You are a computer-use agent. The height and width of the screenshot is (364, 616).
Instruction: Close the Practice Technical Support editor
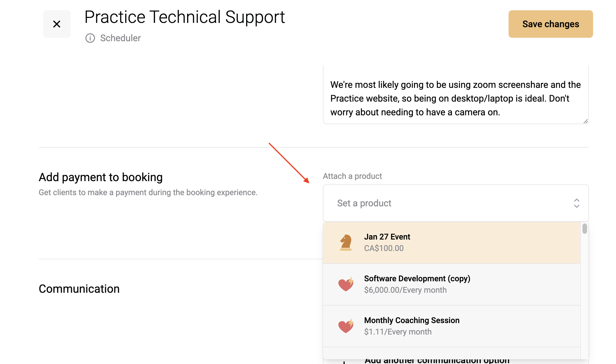coord(57,24)
